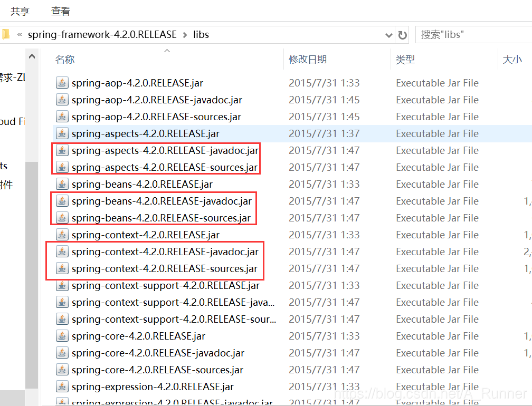Screen dimensions: 532x406
Task: Click jar icon of spring-context-support-4.2.0.RELEASE-java... file
Action: [62, 302]
